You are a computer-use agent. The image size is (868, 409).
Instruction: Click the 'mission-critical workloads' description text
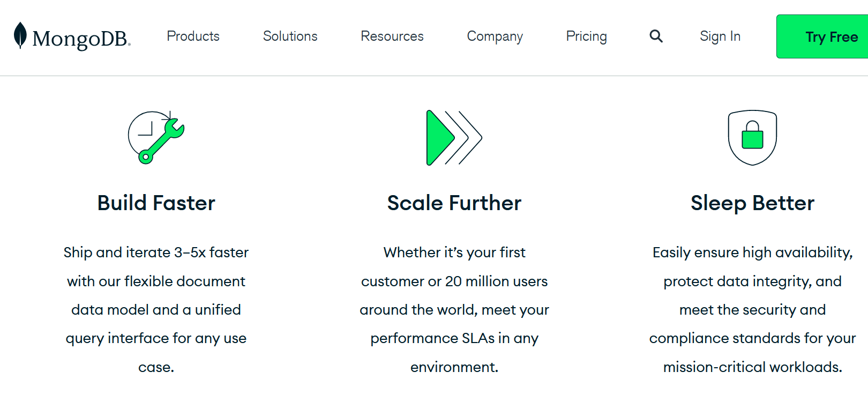coord(752,367)
